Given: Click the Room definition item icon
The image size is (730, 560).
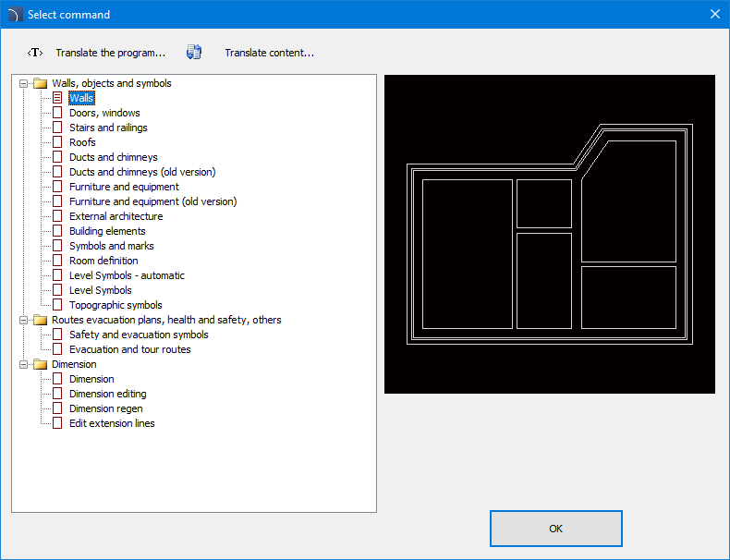Looking at the screenshot, I should tap(57, 261).
